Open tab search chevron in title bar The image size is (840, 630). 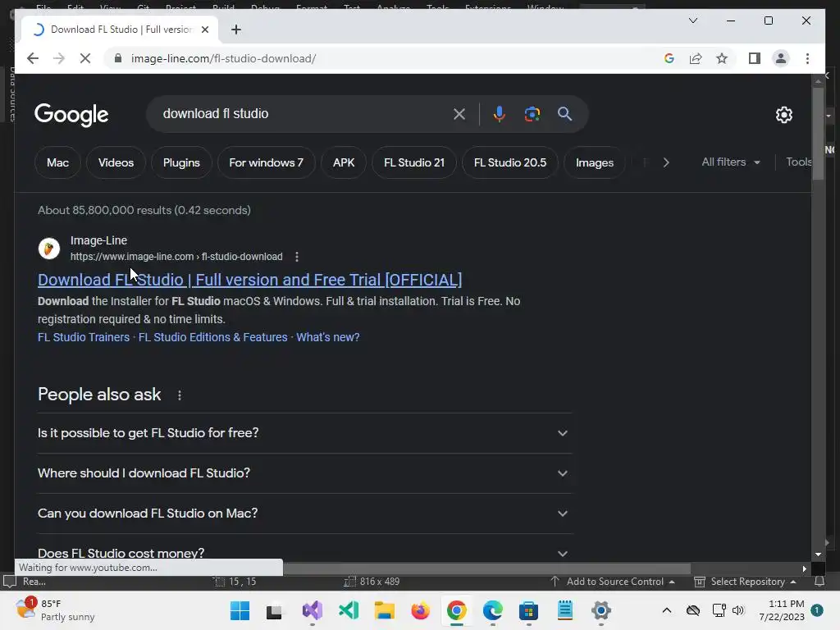[692, 21]
